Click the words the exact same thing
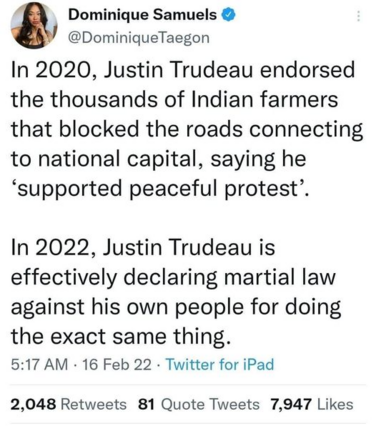This screenshot has width=376, height=426. coord(121,336)
